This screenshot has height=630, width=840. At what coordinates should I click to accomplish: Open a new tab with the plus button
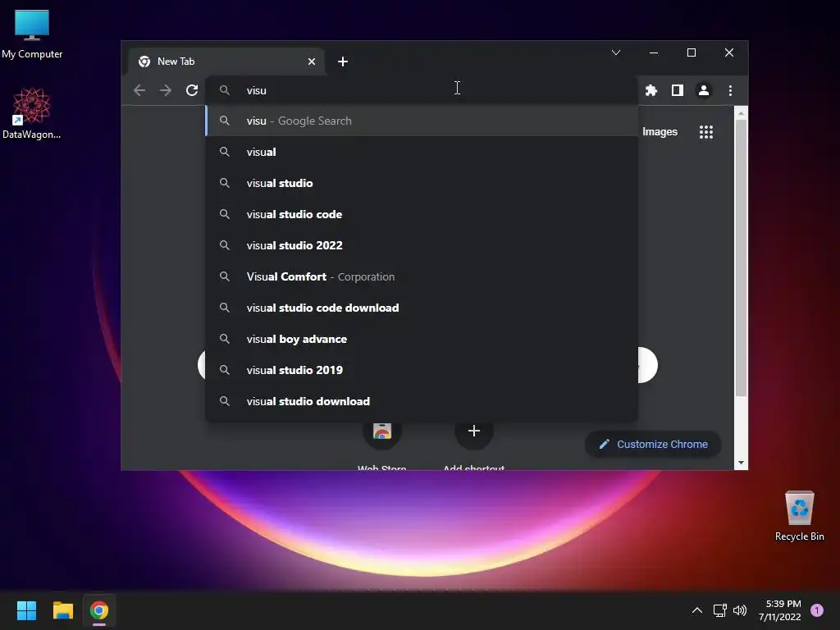343,62
